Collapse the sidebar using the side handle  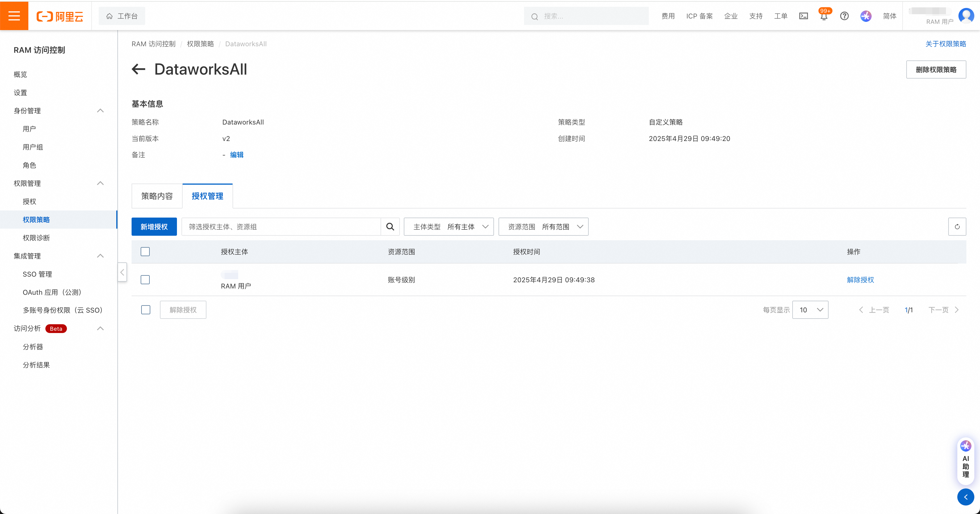(x=122, y=272)
